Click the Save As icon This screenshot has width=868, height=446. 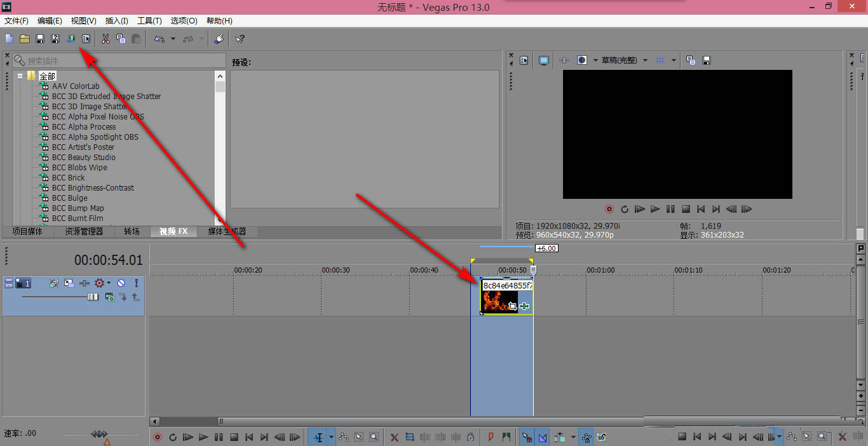pos(55,39)
